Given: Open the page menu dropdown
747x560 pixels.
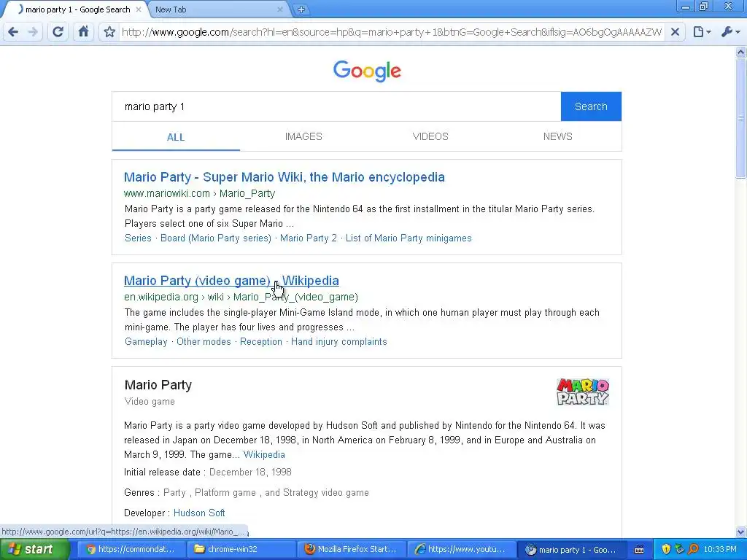Looking at the screenshot, I should (702, 32).
